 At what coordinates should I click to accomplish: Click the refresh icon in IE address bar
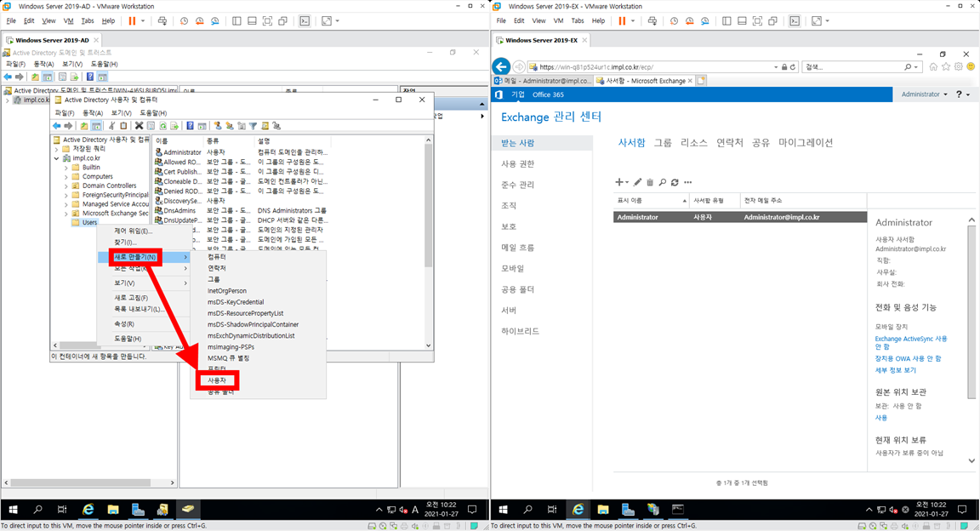[x=793, y=67]
